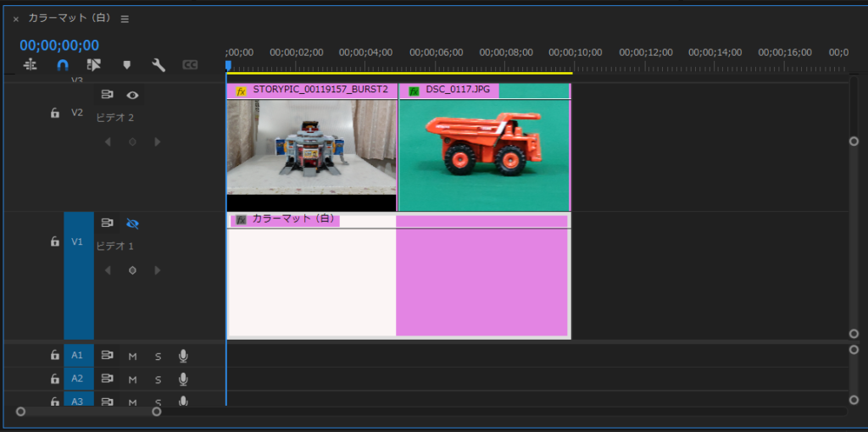Image resolution: width=868 pixels, height=432 pixels.
Task: Enable voice-over record on track A1
Action: [x=183, y=356]
